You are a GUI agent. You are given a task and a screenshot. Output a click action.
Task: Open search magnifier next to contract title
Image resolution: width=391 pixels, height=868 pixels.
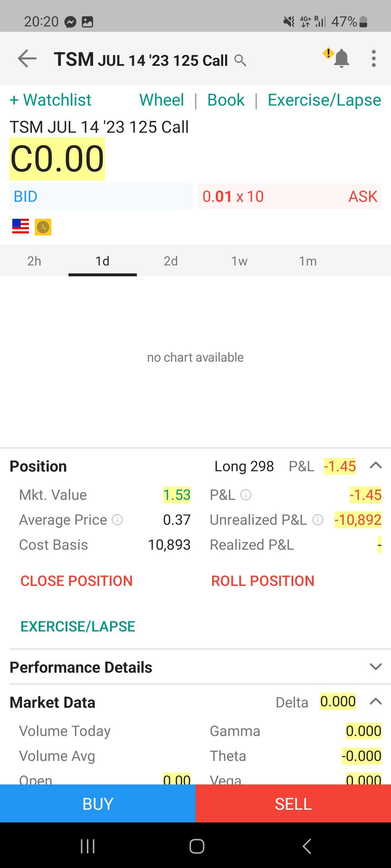pyautogui.click(x=240, y=60)
